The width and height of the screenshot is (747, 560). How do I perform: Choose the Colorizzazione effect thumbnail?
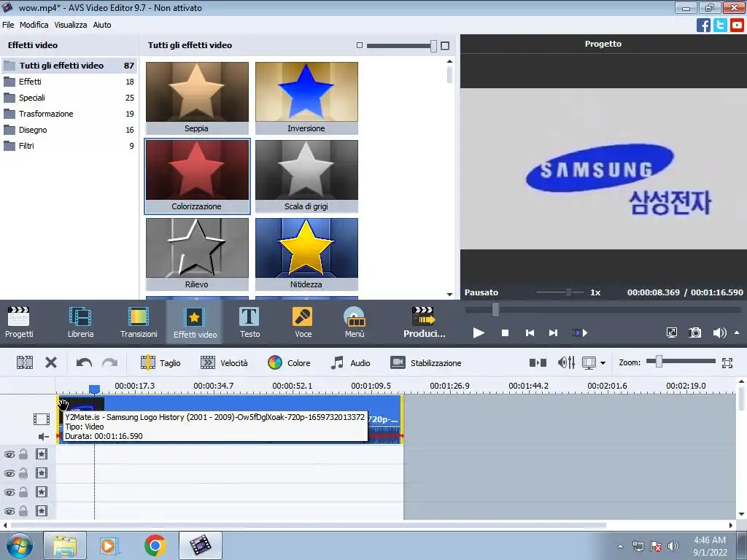(197, 176)
